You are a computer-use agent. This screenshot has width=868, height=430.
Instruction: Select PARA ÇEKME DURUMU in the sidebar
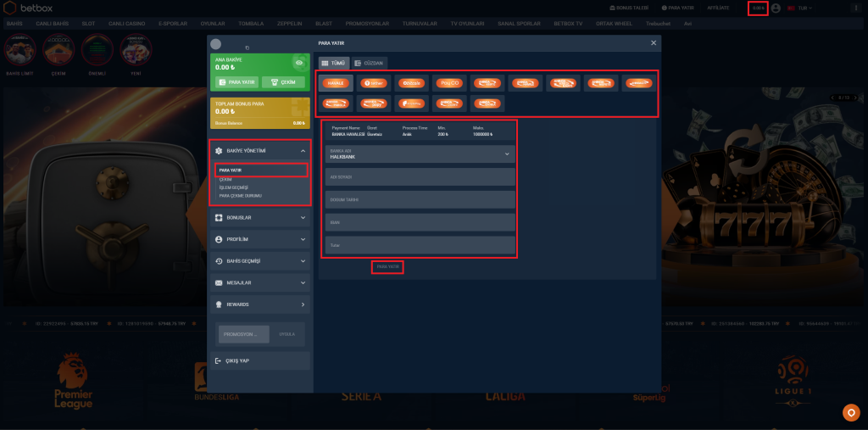tap(240, 196)
